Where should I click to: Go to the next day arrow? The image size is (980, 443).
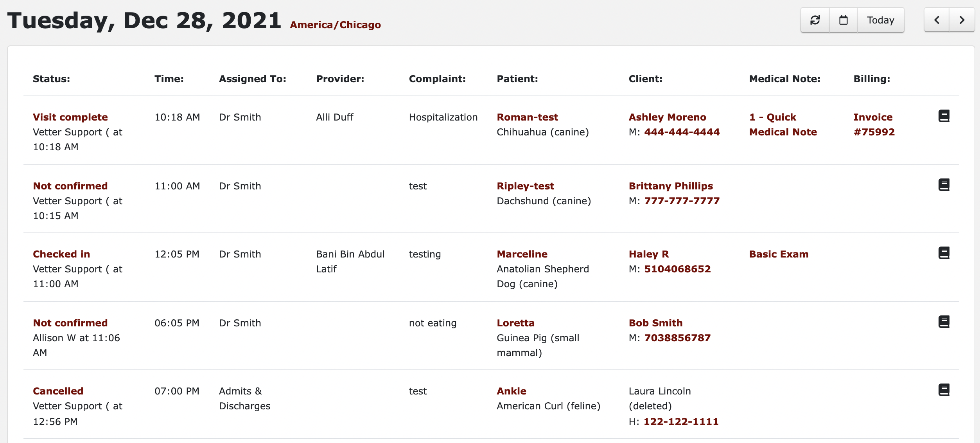[x=962, y=20]
